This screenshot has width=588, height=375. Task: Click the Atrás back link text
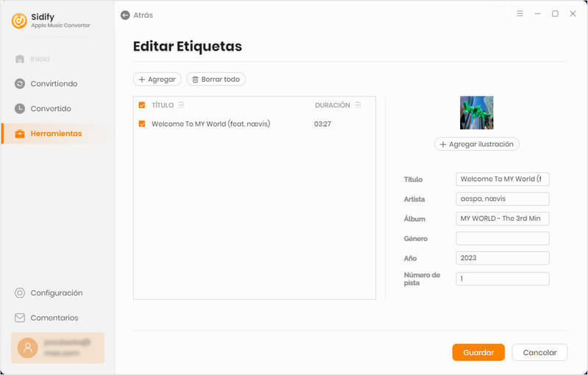(x=143, y=15)
